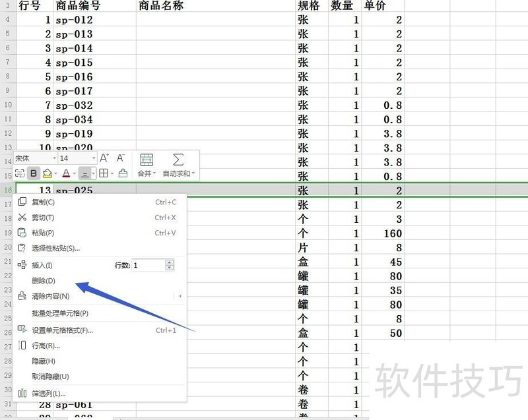
Task: Select row header 16
Action: pos(8,191)
